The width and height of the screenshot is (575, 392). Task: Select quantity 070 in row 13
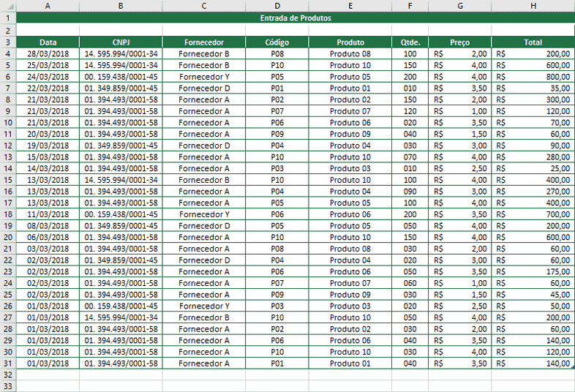pos(410,157)
